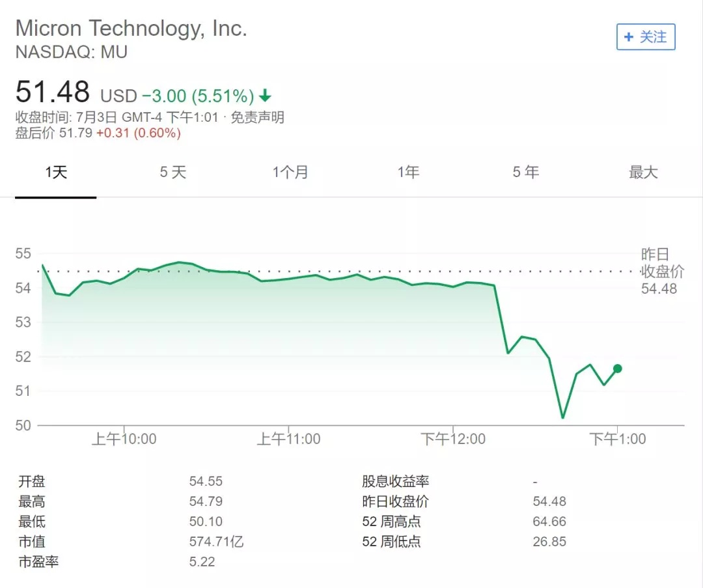Click the 关注 follow button
Viewport: 703px width, 588px height.
pos(646,36)
